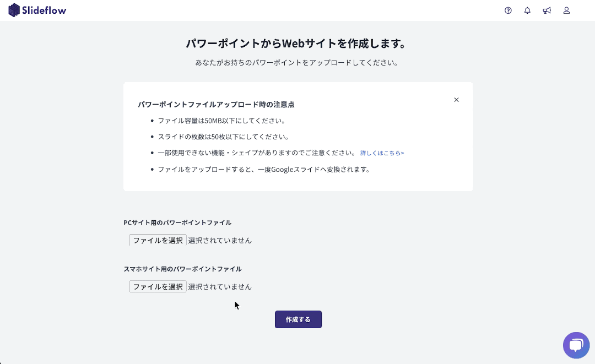The image size is (595, 364).
Task: Open the notifications bell
Action: pyautogui.click(x=527, y=10)
